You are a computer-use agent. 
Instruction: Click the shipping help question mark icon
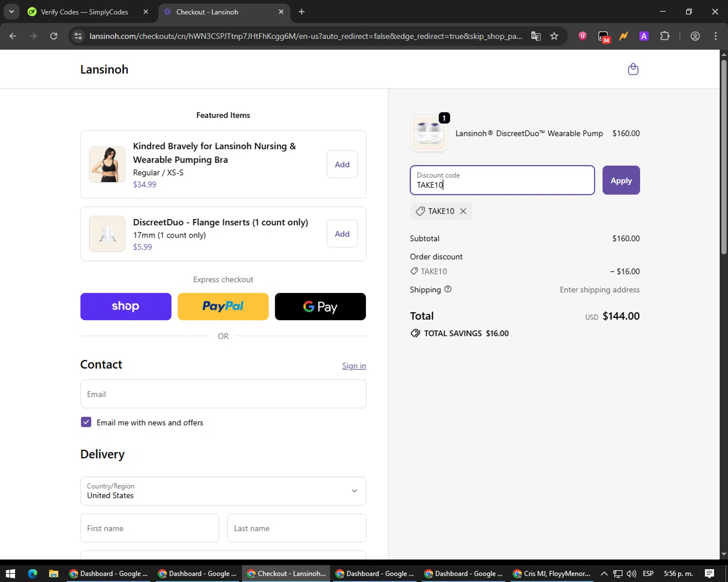pyautogui.click(x=448, y=289)
